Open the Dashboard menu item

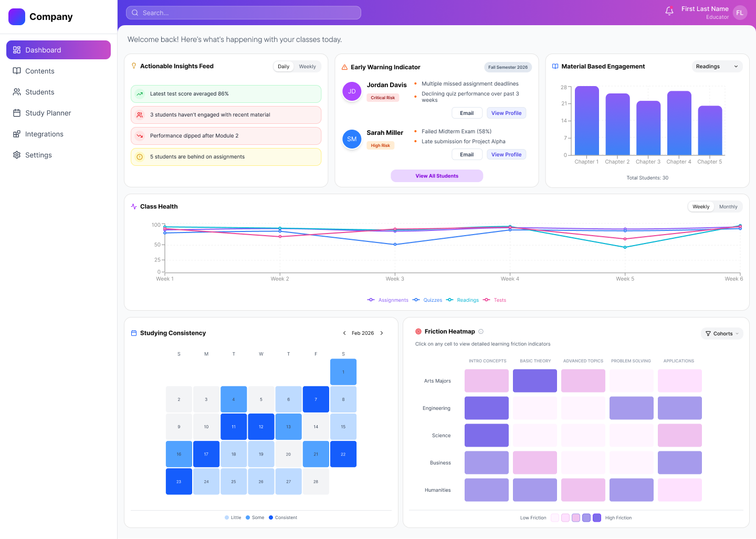click(x=58, y=50)
